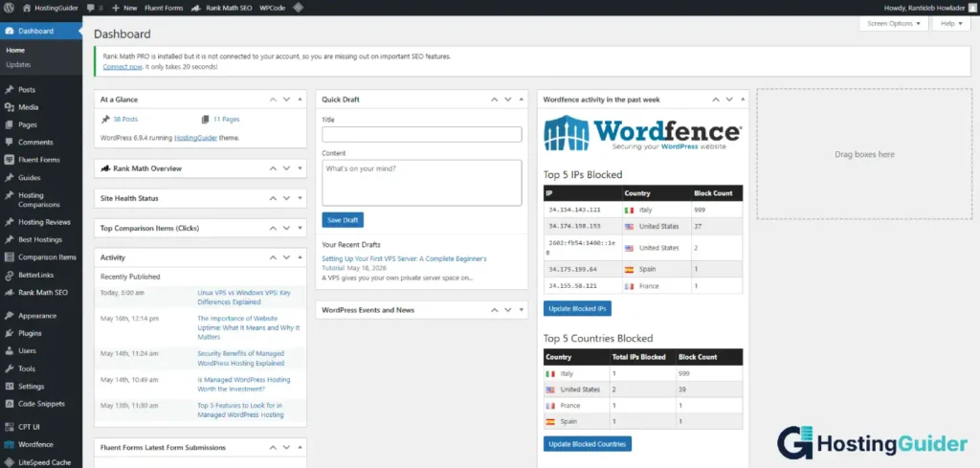Click the Rank Math SEO sidebar icon
This screenshot has height=468, width=980.
click(x=10, y=293)
